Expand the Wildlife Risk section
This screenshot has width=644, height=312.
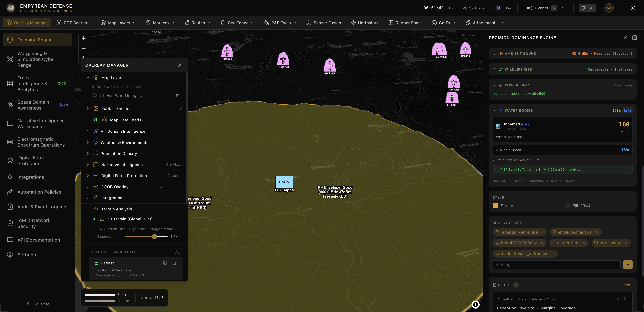pos(495,69)
